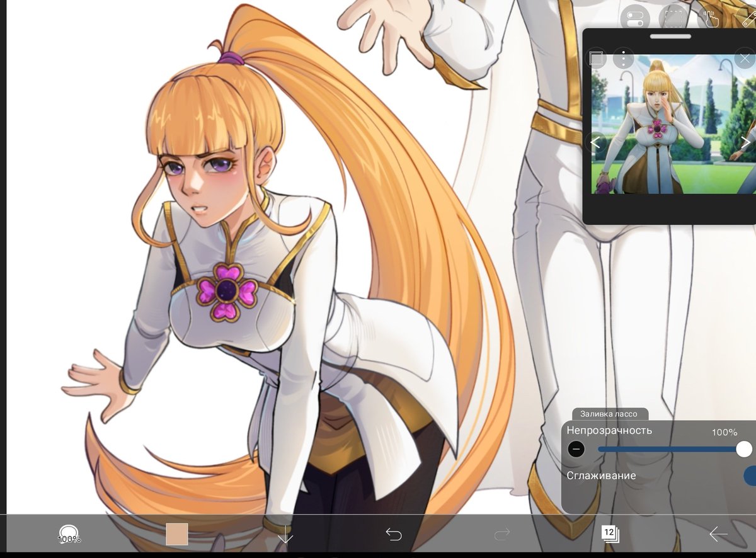The height and width of the screenshot is (558, 756).
Task: Click the Сглаживание label
Action: (601, 475)
